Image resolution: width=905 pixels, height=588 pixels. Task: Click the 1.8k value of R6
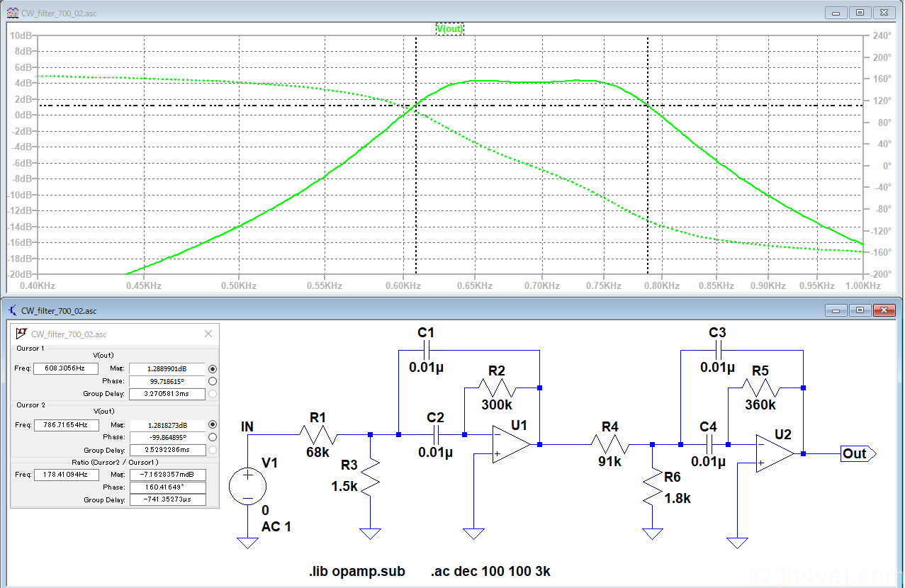click(678, 498)
